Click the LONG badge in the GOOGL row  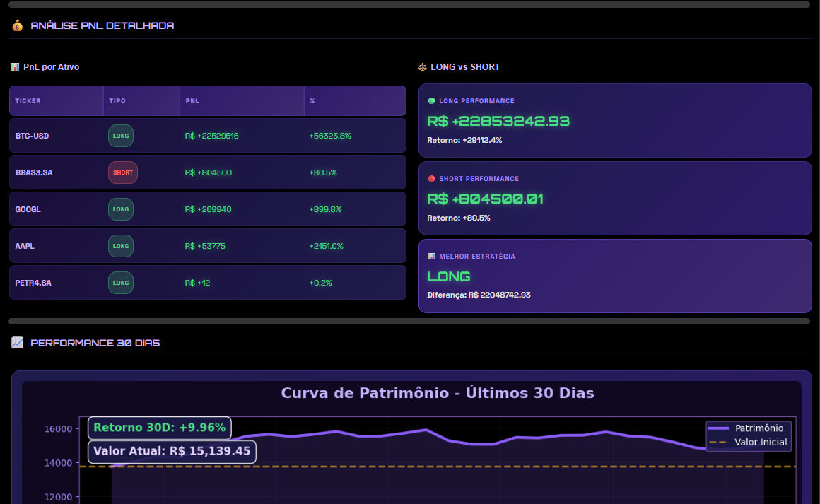[121, 209]
